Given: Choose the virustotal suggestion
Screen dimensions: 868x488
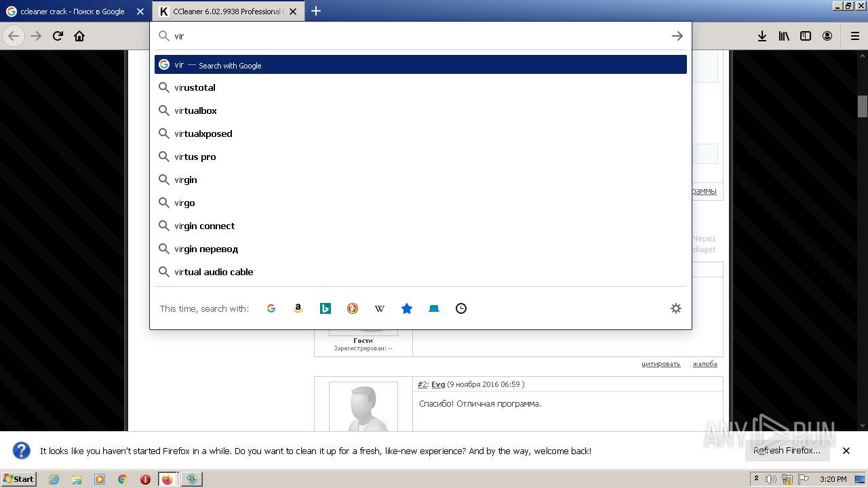Looking at the screenshot, I should coord(420,87).
